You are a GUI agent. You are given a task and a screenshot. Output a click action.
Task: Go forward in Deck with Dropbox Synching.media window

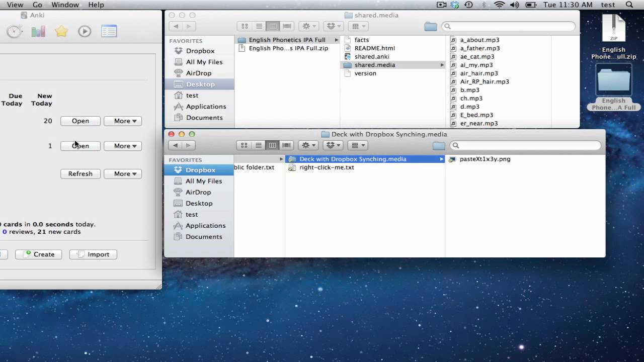188,145
